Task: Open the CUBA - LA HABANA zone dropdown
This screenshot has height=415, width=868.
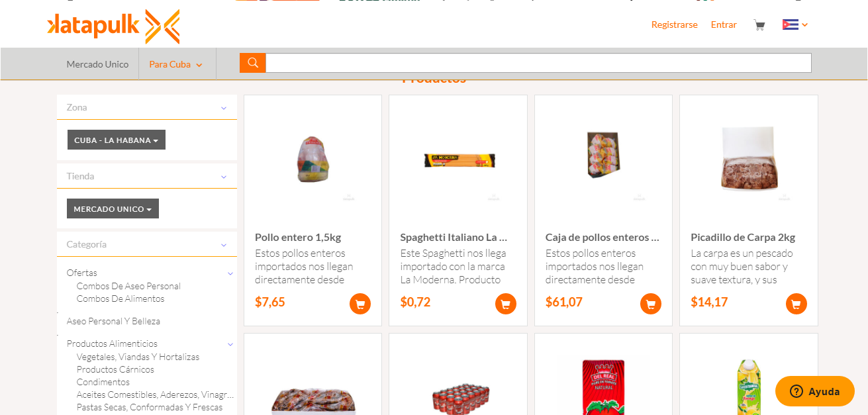Action: [117, 140]
